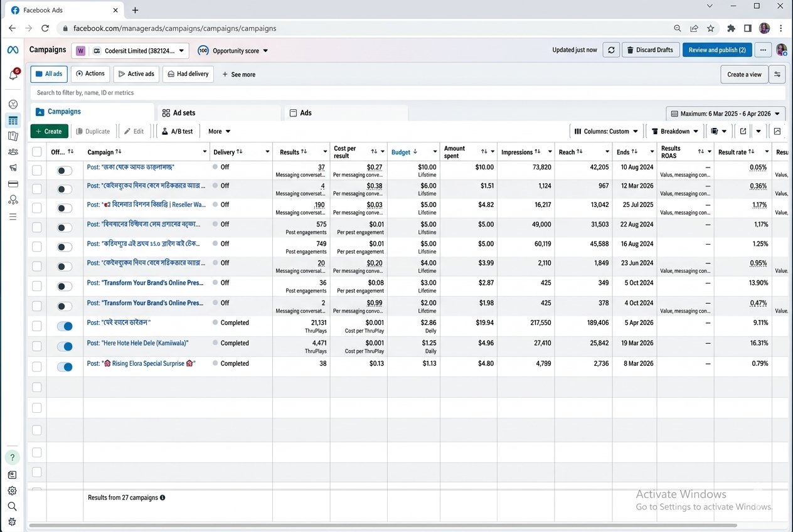
Task: Open Help question mark icon
Action: 13,457
